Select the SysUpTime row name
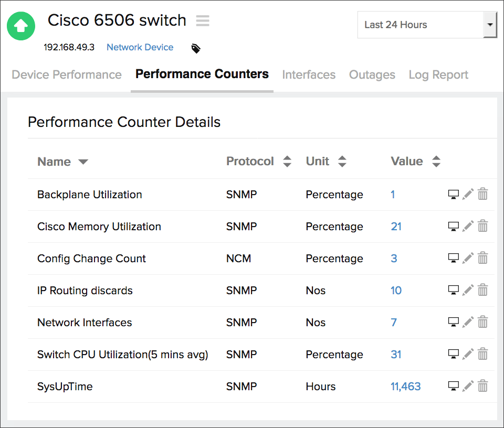 (65, 387)
